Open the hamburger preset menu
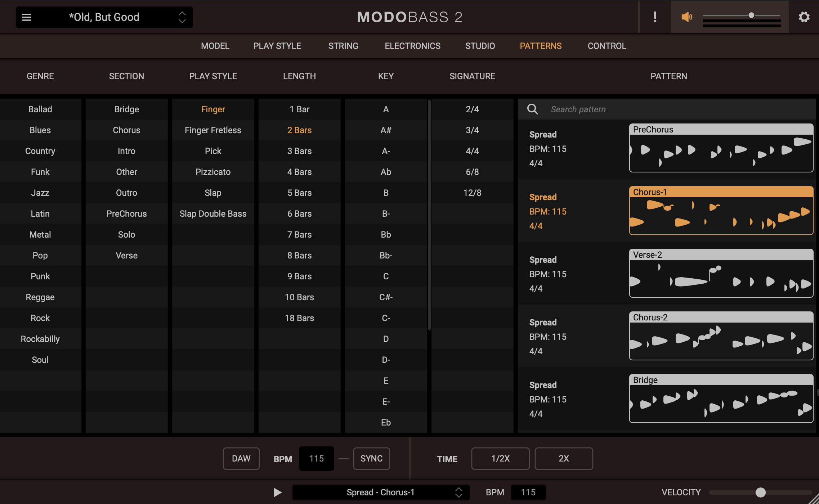 [27, 17]
